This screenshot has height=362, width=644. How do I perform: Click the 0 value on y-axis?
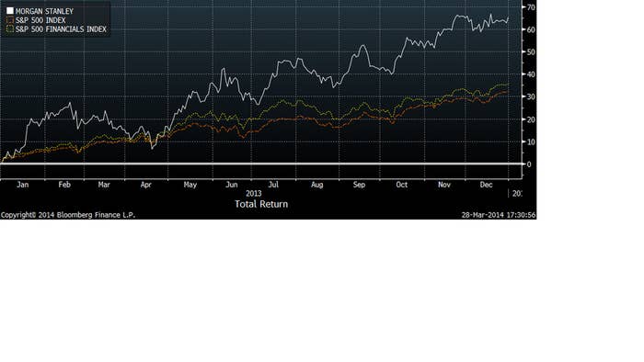point(529,164)
